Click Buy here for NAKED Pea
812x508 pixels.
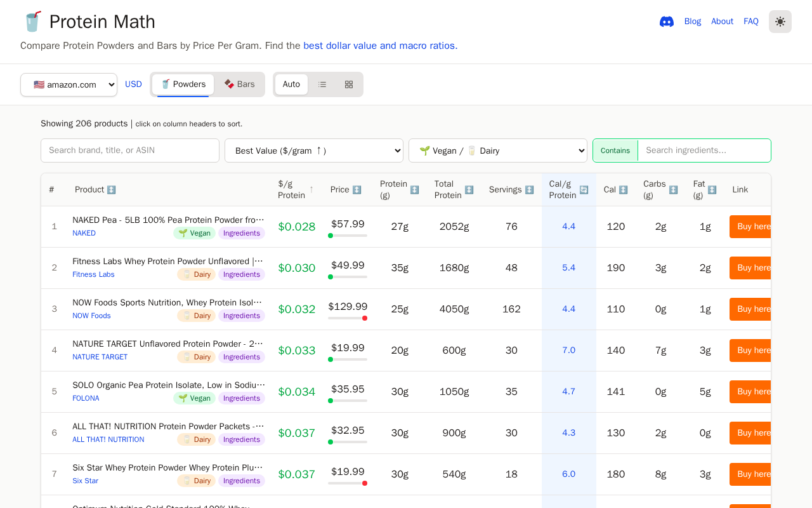[750, 227]
